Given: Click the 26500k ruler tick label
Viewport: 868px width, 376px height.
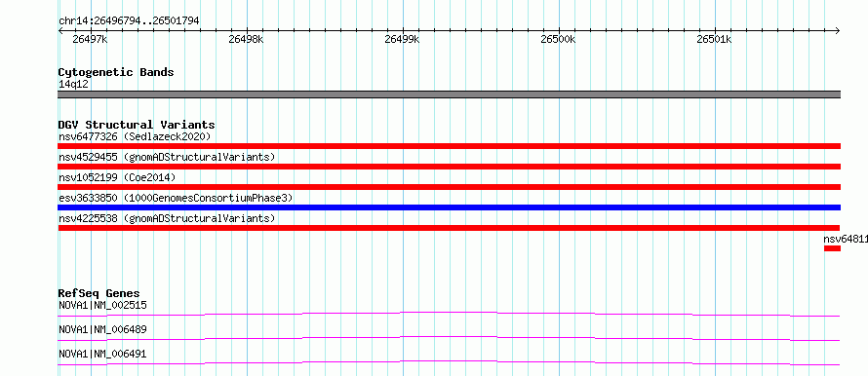Looking at the screenshot, I should [x=559, y=39].
